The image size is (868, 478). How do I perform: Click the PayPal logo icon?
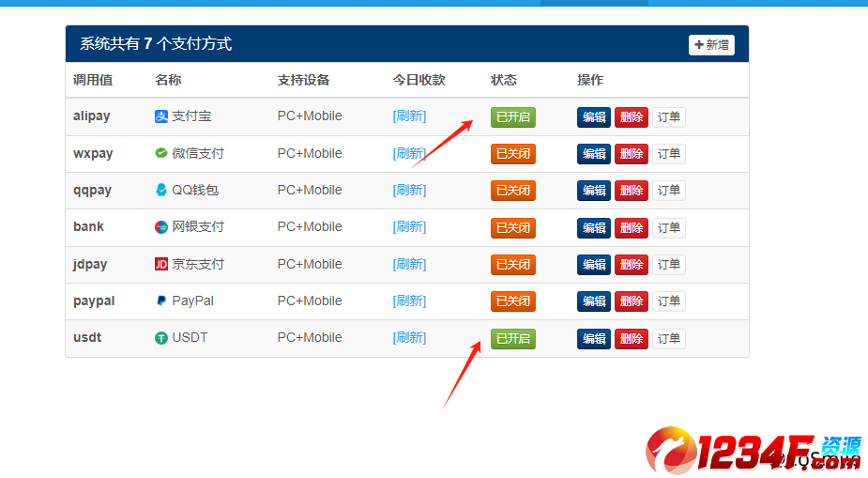tap(161, 301)
